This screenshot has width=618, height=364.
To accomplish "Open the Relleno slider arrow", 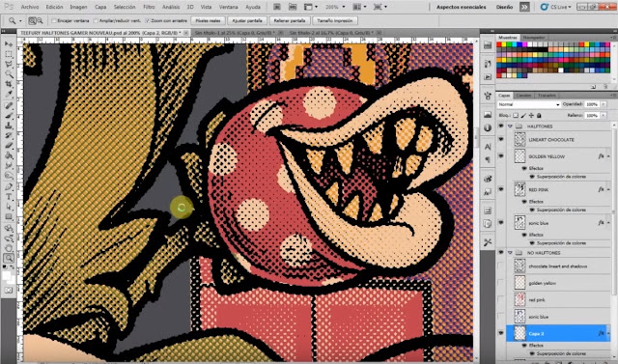I will [603, 116].
